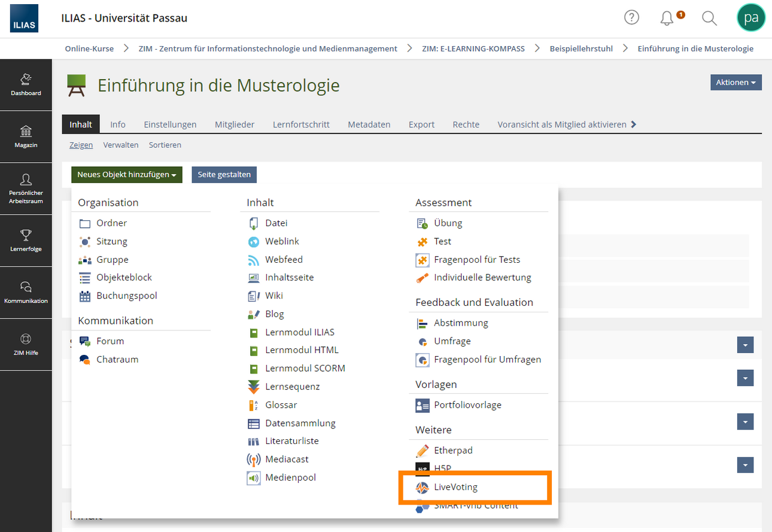The image size is (772, 532).
Task: Open Lernerfolge trophy in sidebar
Action: (26, 241)
